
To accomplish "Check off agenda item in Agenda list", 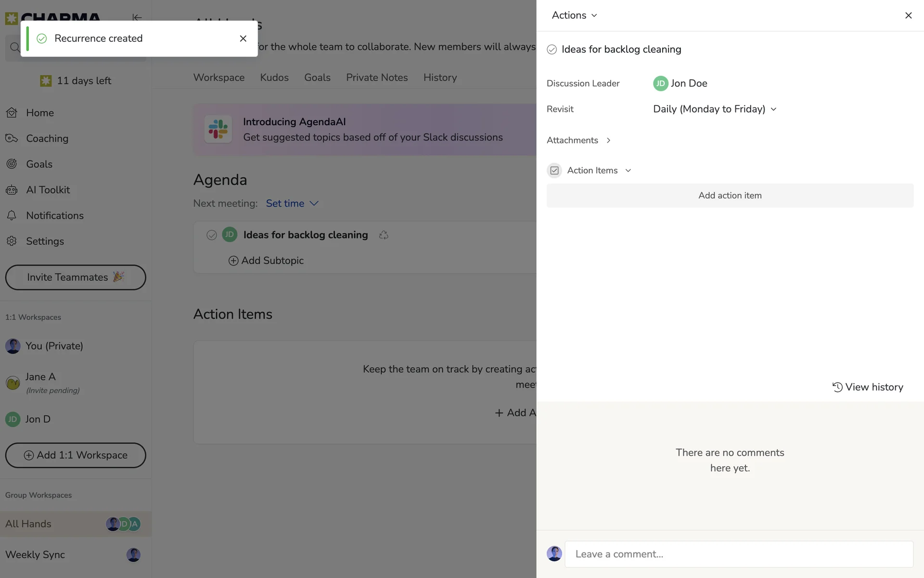I will [211, 235].
